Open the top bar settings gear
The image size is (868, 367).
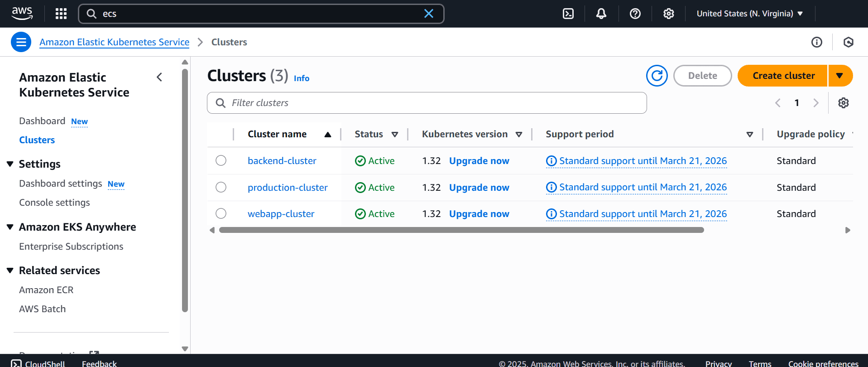pyautogui.click(x=669, y=14)
